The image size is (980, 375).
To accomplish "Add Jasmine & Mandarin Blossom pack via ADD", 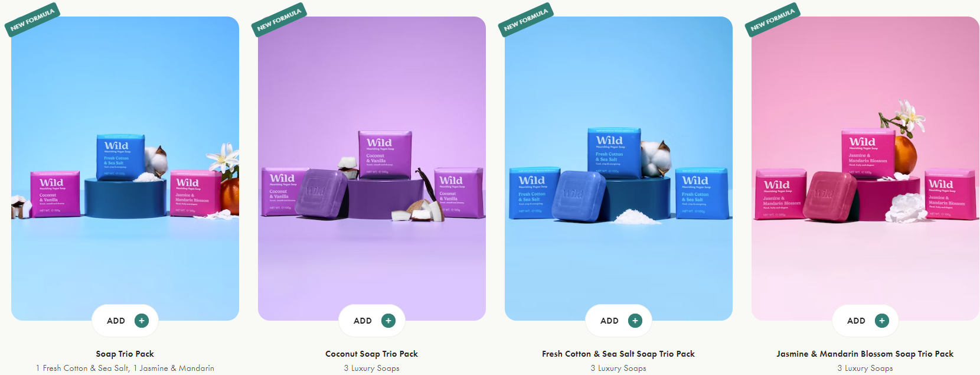I will [856, 321].
